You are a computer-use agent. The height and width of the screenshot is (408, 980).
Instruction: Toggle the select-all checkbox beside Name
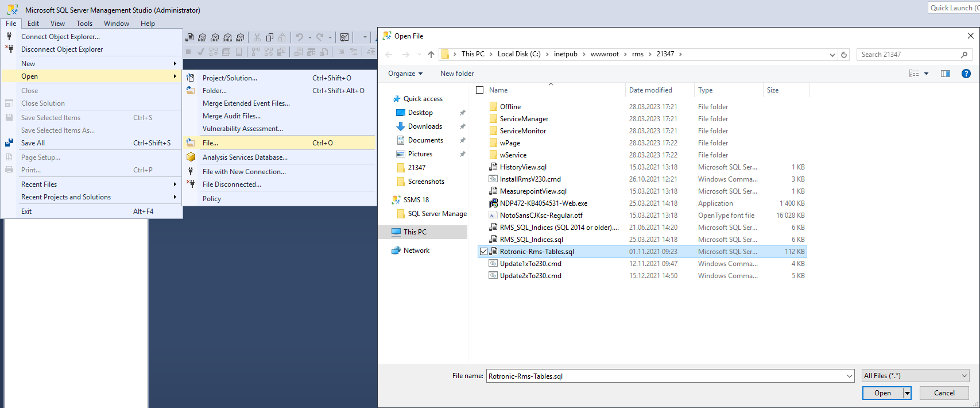click(x=480, y=90)
